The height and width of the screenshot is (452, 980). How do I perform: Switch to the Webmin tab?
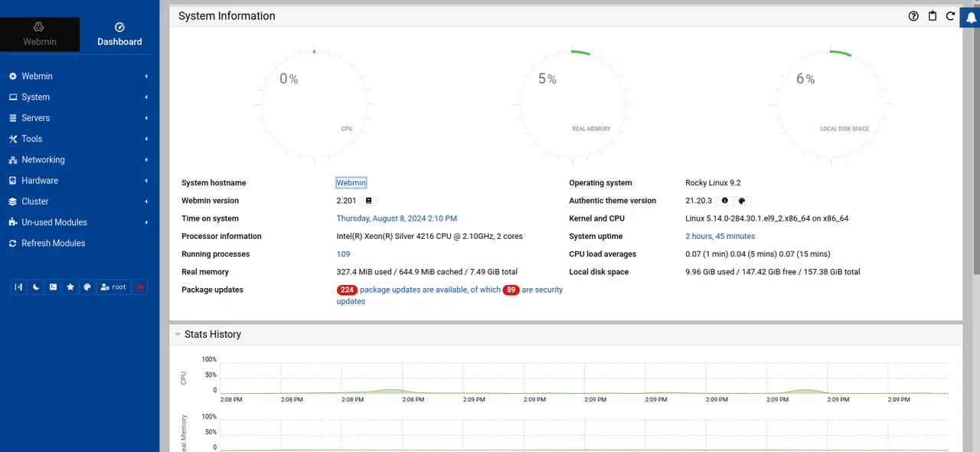40,34
